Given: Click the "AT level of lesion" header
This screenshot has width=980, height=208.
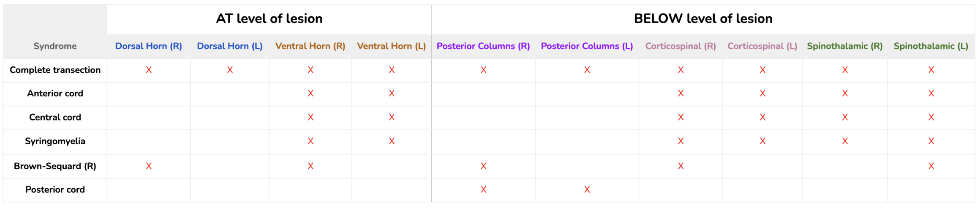Looking at the screenshot, I should pyautogui.click(x=269, y=19).
